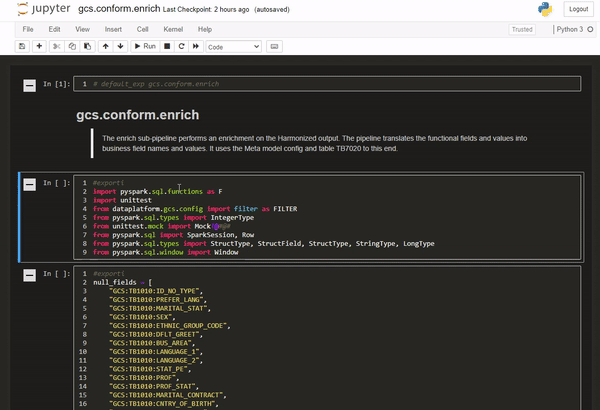Open the command palette keyboard icon
This screenshot has height=410, width=600.
pyautogui.click(x=274, y=46)
